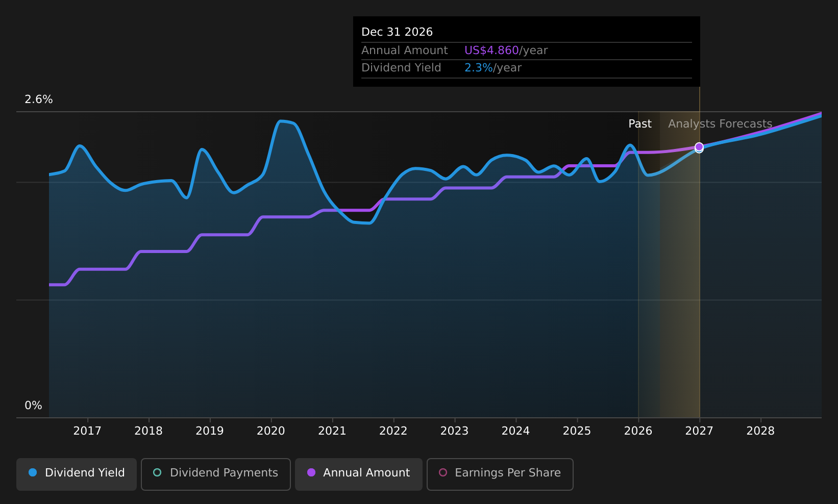This screenshot has height=504, width=838.
Task: Click the 2019 x-axis label
Action: [x=210, y=431]
